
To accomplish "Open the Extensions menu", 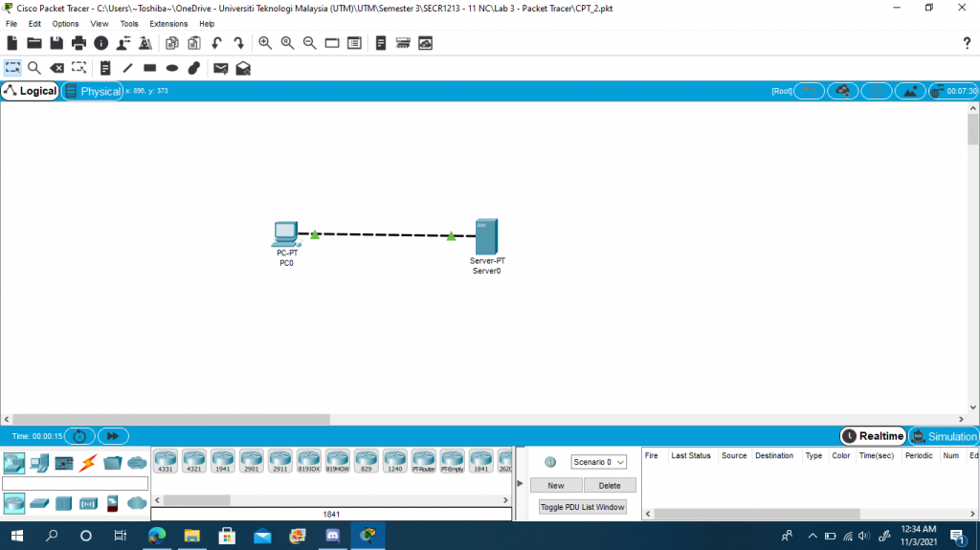I will tap(168, 24).
